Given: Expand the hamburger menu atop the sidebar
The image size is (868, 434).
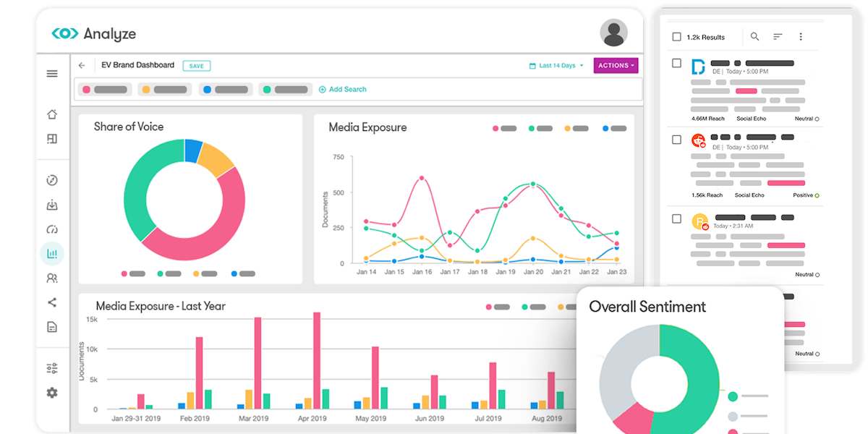Looking at the screenshot, I should [x=51, y=73].
